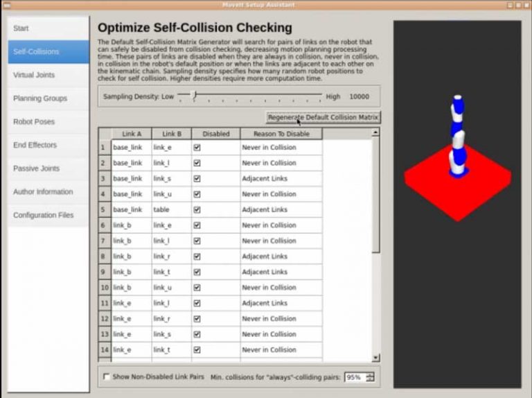Click Never in Collision reason in row 1

pos(281,148)
